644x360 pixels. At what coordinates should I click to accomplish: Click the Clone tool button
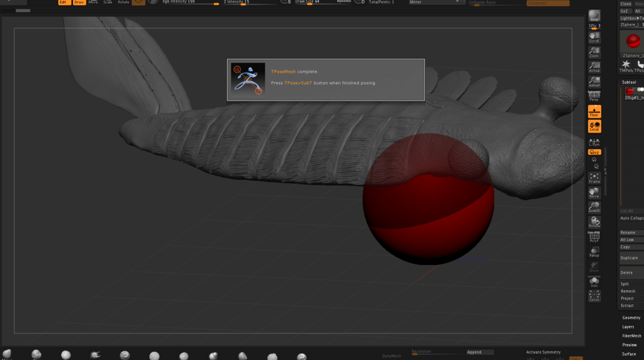point(626,4)
